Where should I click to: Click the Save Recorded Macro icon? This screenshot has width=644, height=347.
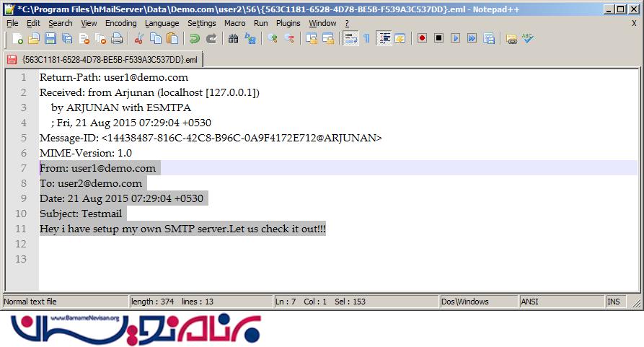489,39
